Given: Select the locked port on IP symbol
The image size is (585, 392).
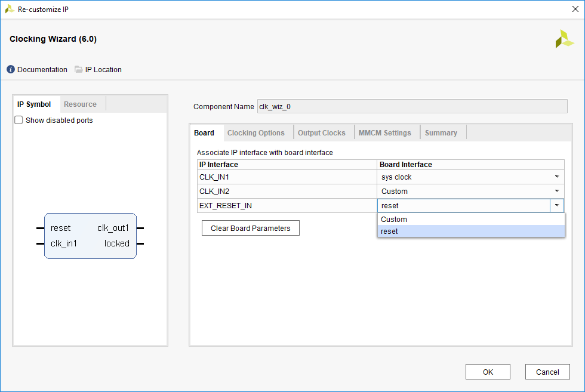Looking at the screenshot, I should [117, 243].
